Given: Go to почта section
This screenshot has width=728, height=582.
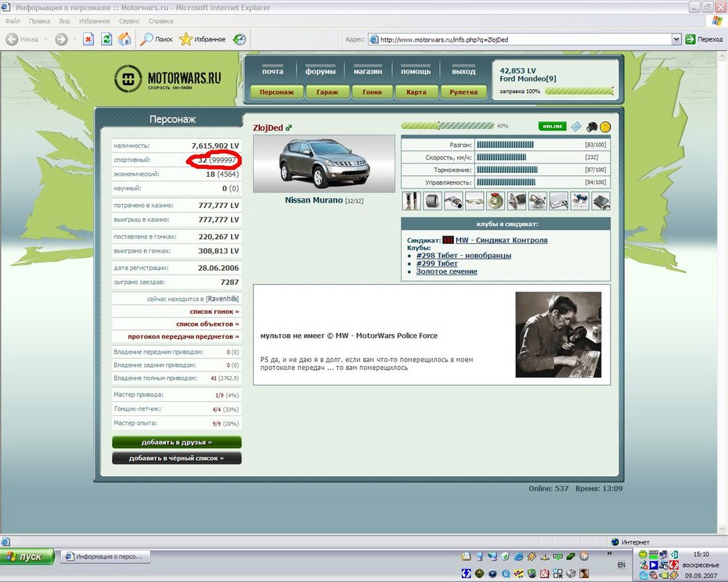Looking at the screenshot, I should pyautogui.click(x=272, y=71).
